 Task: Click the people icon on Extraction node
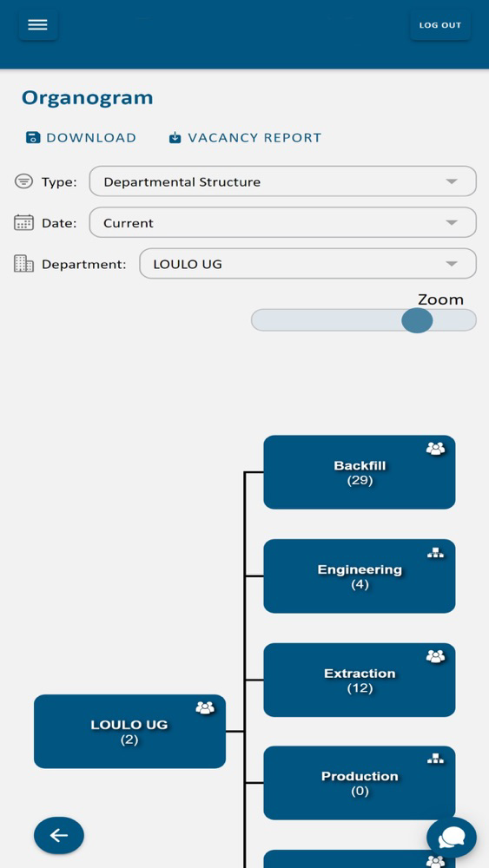(435, 656)
